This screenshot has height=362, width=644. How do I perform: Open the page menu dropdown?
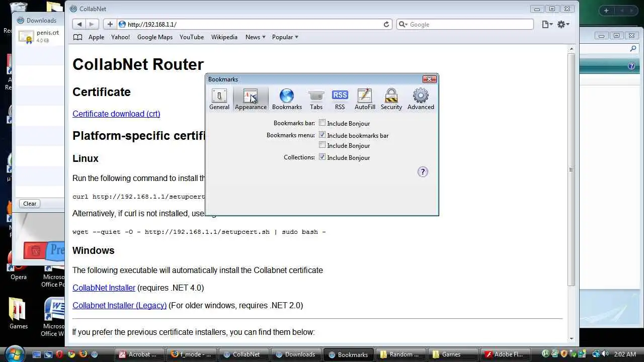point(547,24)
